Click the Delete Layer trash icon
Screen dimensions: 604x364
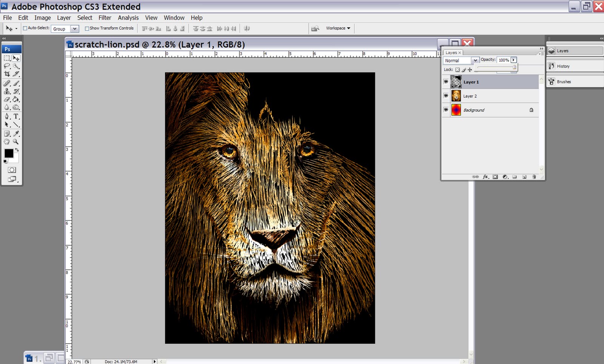pyautogui.click(x=534, y=177)
